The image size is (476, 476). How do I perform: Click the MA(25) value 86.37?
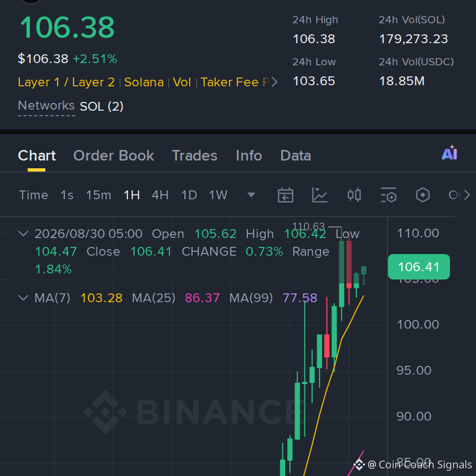[x=202, y=298]
